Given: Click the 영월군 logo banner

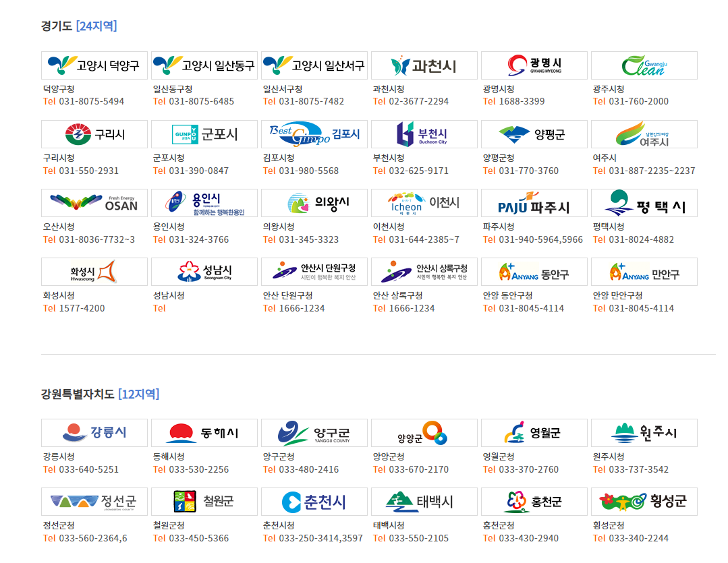Looking at the screenshot, I should point(534,433).
